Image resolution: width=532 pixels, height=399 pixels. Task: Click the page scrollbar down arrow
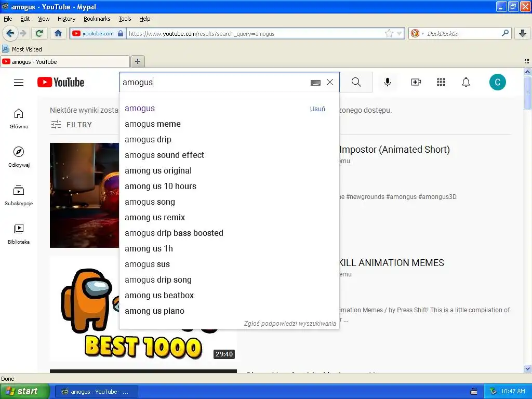(527, 369)
